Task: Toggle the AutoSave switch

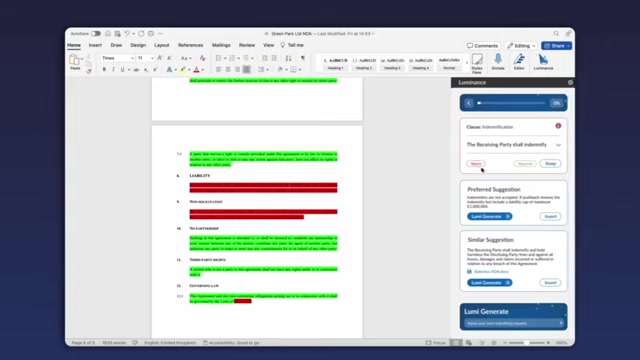Action: (96, 33)
